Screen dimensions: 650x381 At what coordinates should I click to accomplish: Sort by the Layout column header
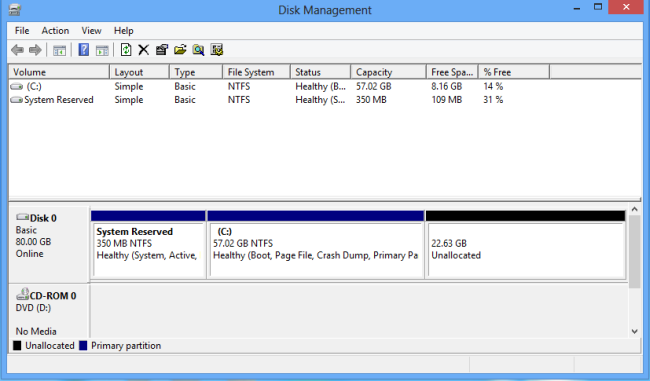coord(139,72)
